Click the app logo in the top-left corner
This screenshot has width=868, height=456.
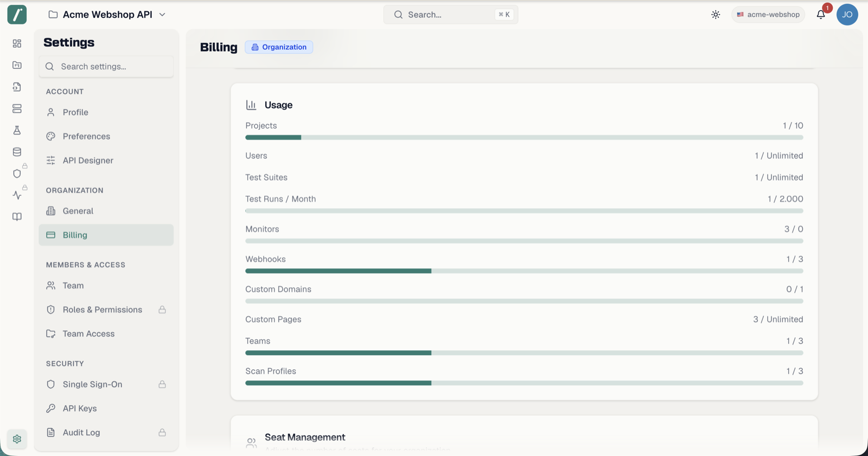pyautogui.click(x=17, y=15)
